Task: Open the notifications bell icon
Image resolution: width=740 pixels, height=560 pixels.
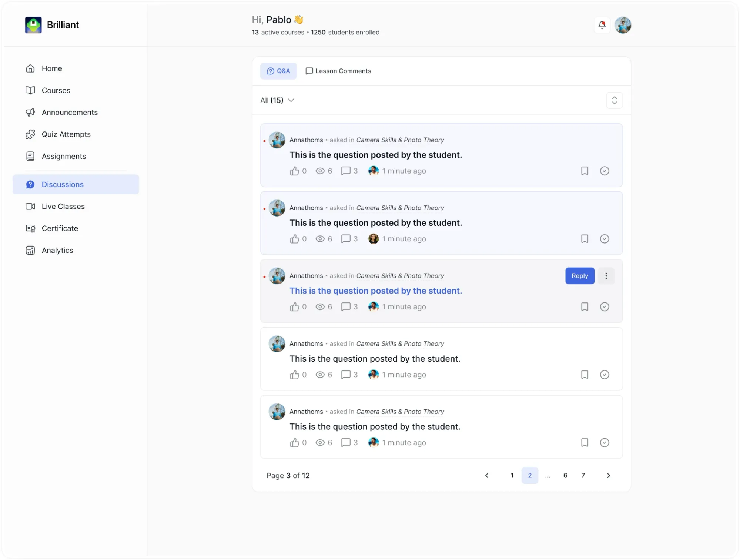Action: tap(602, 25)
